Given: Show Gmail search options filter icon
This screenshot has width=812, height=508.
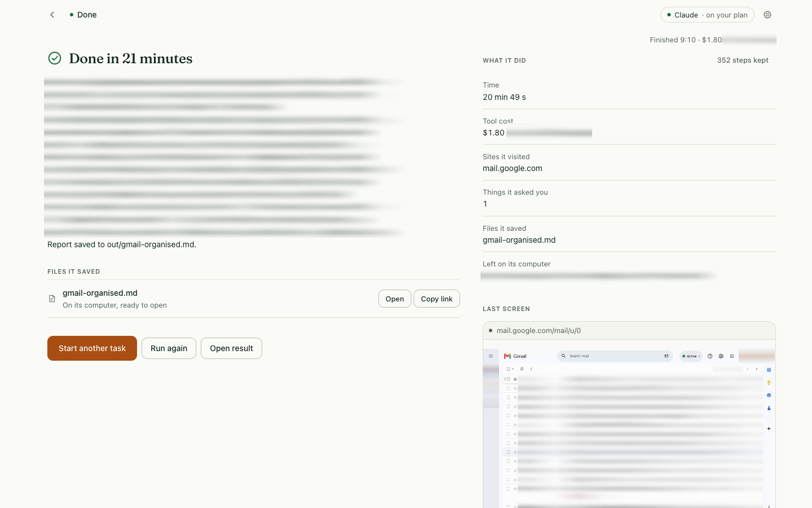Looking at the screenshot, I should pos(667,356).
